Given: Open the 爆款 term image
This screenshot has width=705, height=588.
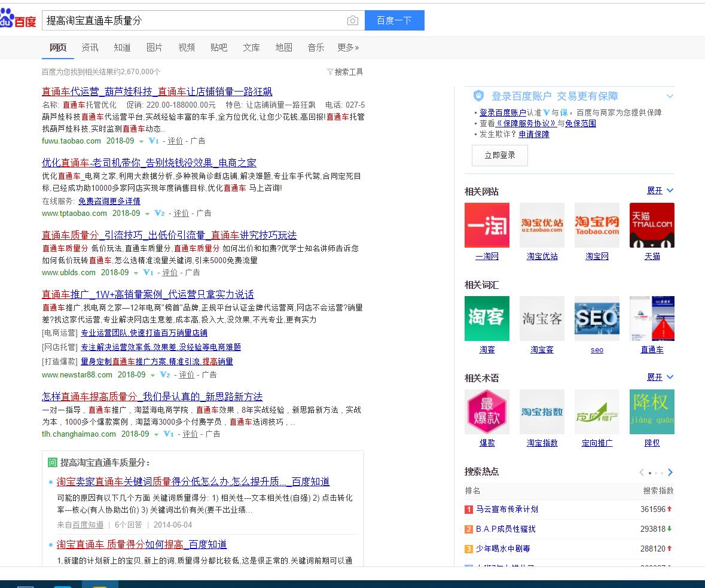Looking at the screenshot, I should click(x=487, y=412).
